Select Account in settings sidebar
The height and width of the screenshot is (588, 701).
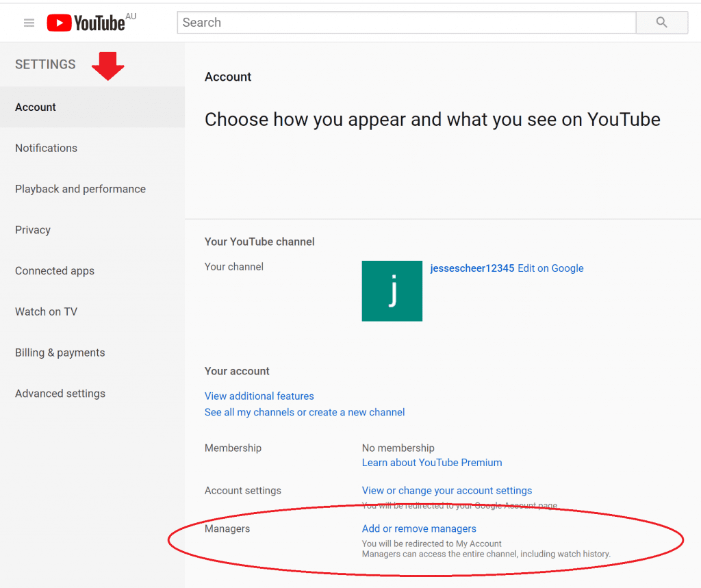92,107
